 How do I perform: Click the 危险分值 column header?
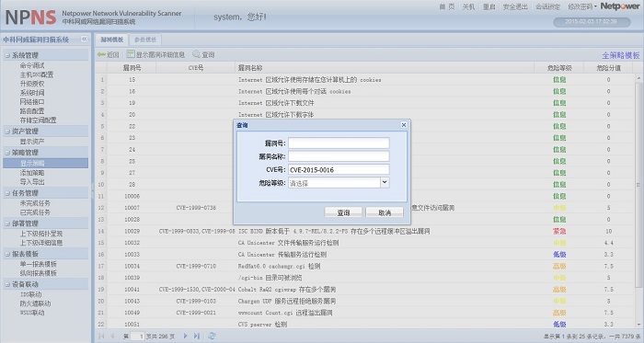tap(608, 68)
